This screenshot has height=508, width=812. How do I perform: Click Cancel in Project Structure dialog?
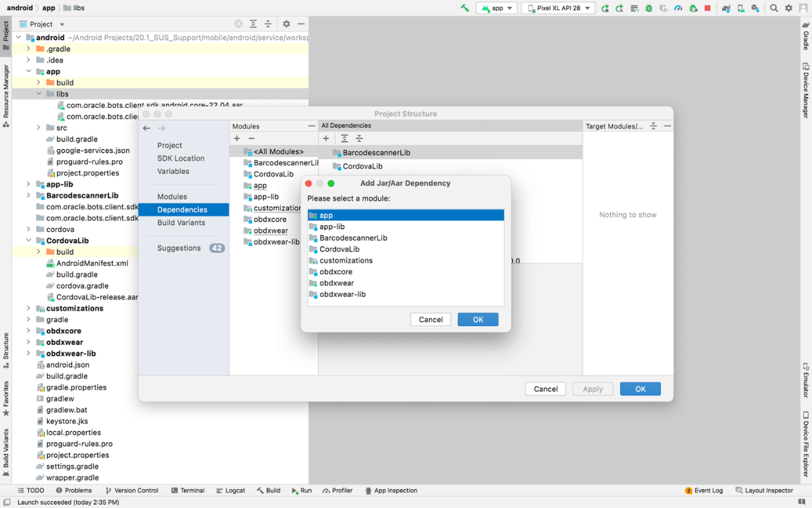(x=546, y=389)
